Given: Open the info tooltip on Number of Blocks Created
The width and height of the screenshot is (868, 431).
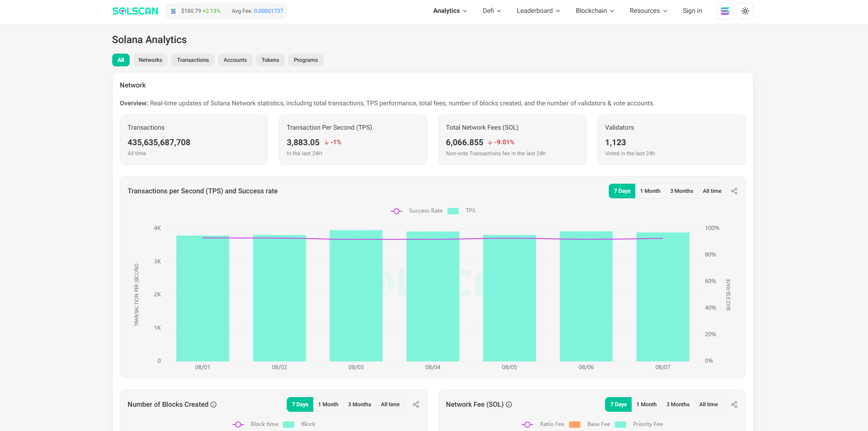Looking at the screenshot, I should point(214,404).
